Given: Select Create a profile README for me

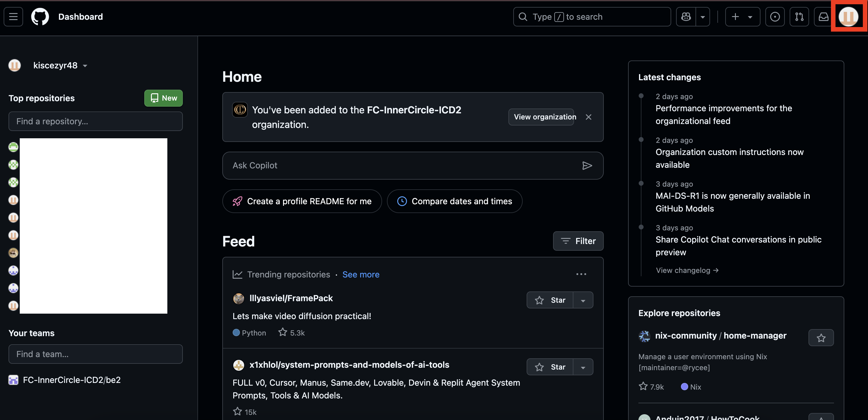Looking at the screenshot, I should 302,201.
